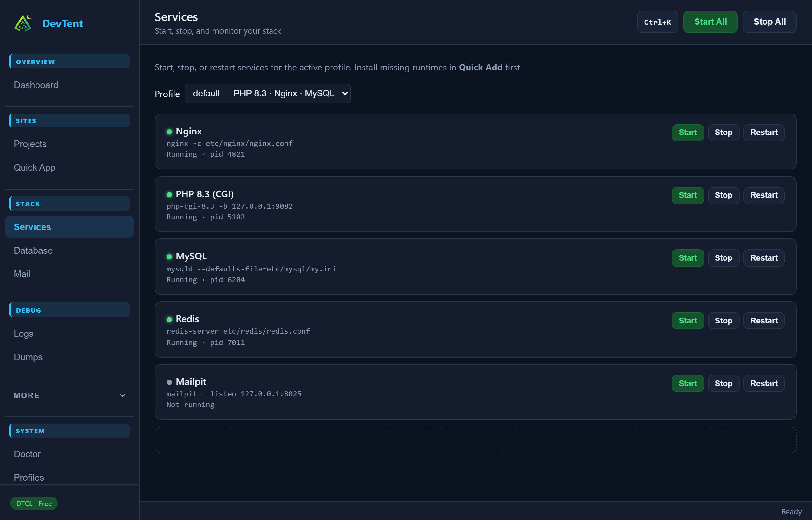Open the Profile dropdown selector

coord(267,94)
